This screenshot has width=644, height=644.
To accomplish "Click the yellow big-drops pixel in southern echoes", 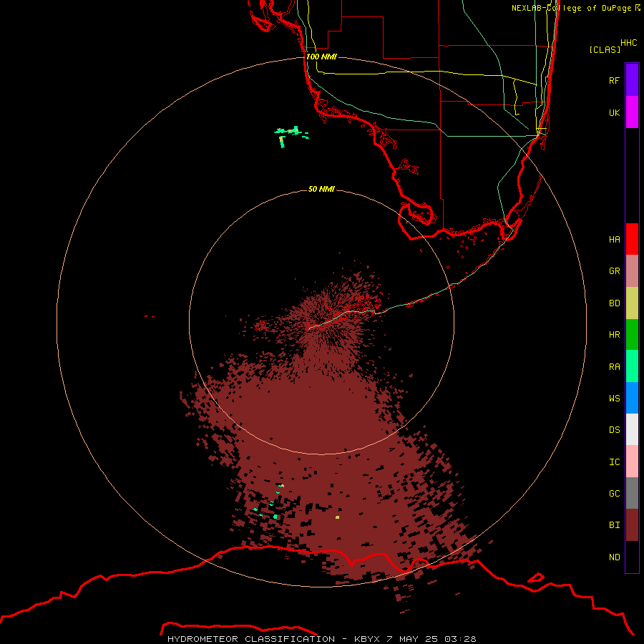I will (338, 517).
